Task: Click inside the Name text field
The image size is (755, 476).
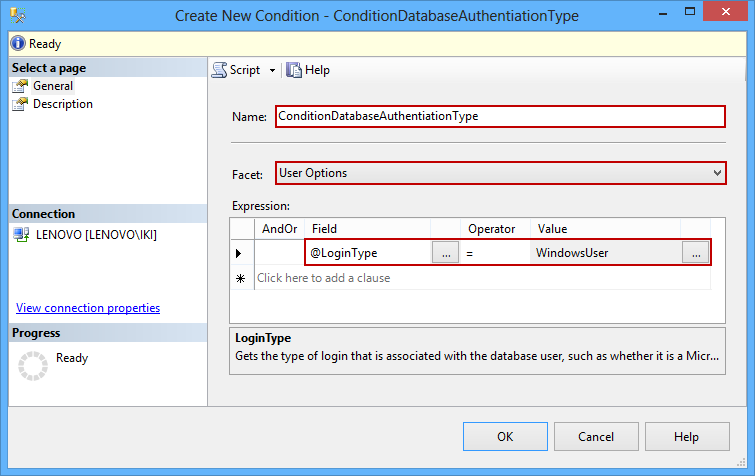Action: [x=498, y=116]
